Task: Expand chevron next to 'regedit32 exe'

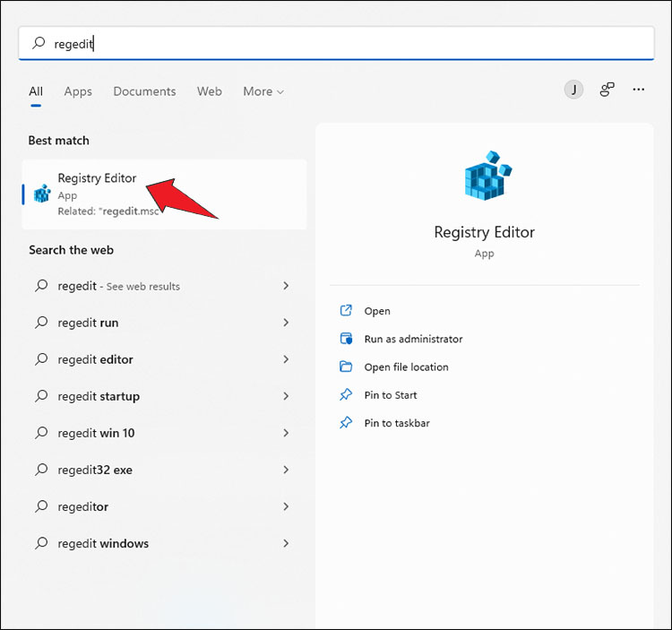Action: [x=286, y=470]
